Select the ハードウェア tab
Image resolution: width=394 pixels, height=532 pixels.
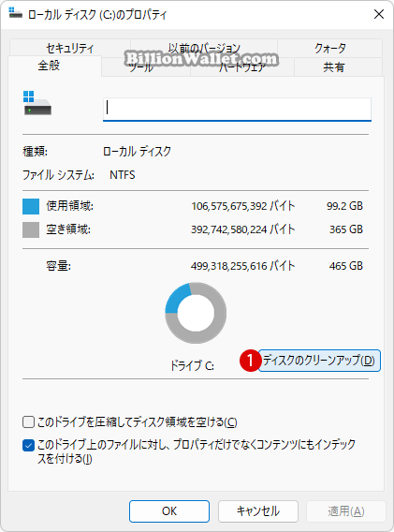pyautogui.click(x=242, y=66)
